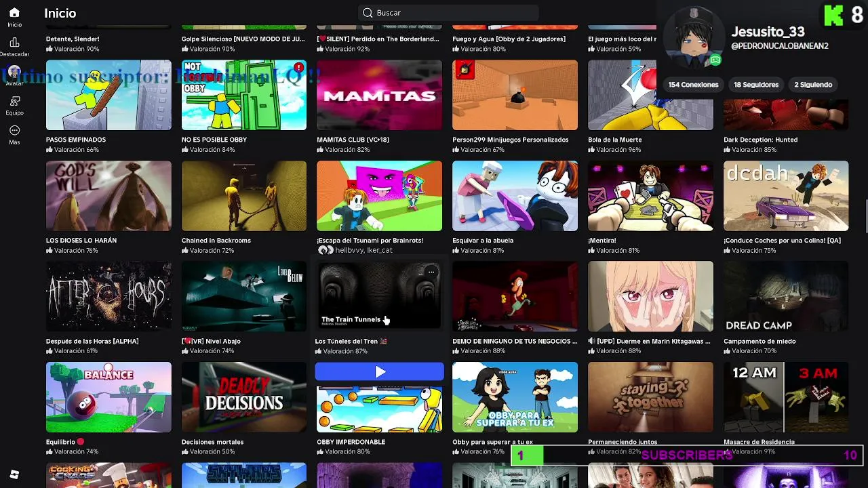Click 'Perdido en The Borderland...' game title
The width and height of the screenshot is (868, 488).
[x=378, y=39]
